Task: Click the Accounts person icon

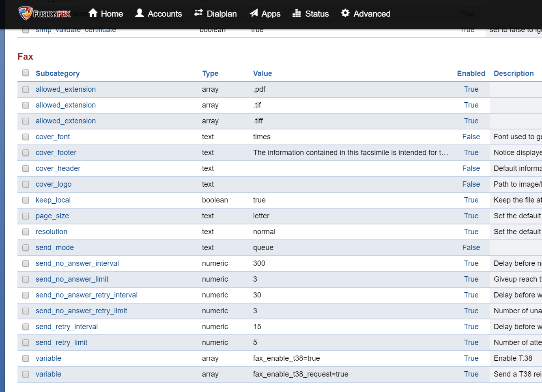Action: click(140, 13)
